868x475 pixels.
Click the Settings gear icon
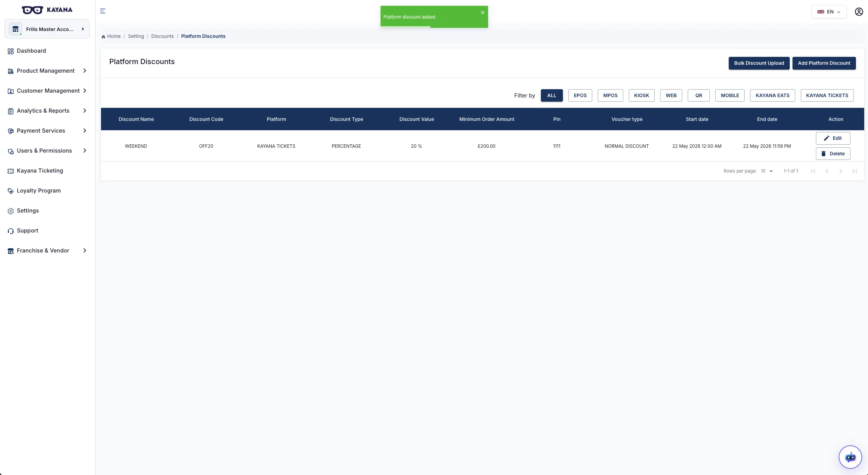(x=11, y=211)
